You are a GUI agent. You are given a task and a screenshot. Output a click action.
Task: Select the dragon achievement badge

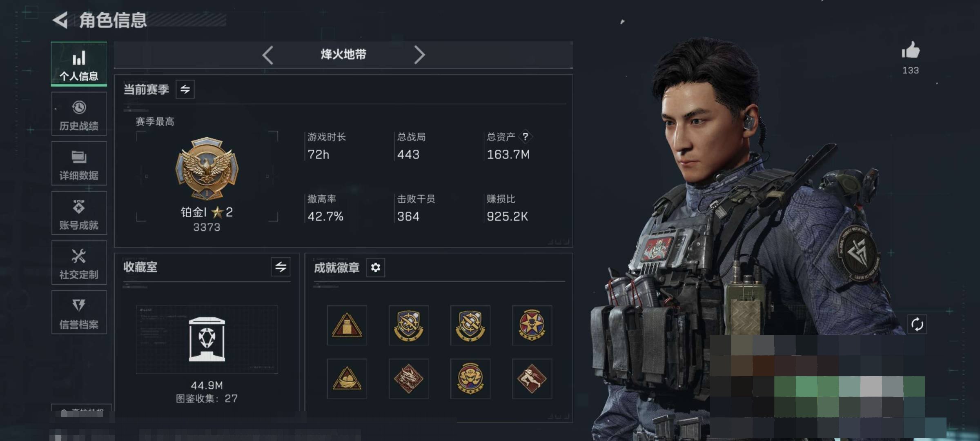(x=408, y=379)
